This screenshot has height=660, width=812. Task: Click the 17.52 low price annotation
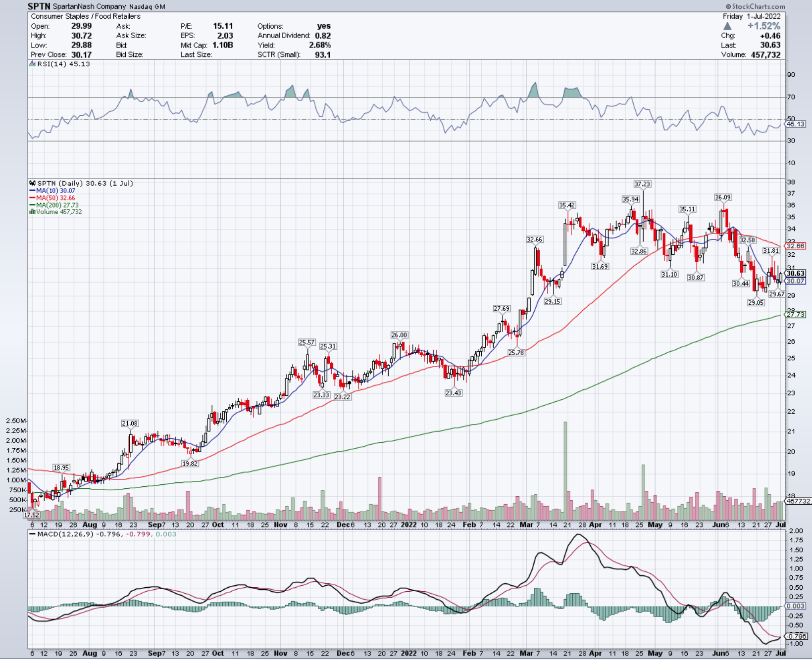(32, 515)
